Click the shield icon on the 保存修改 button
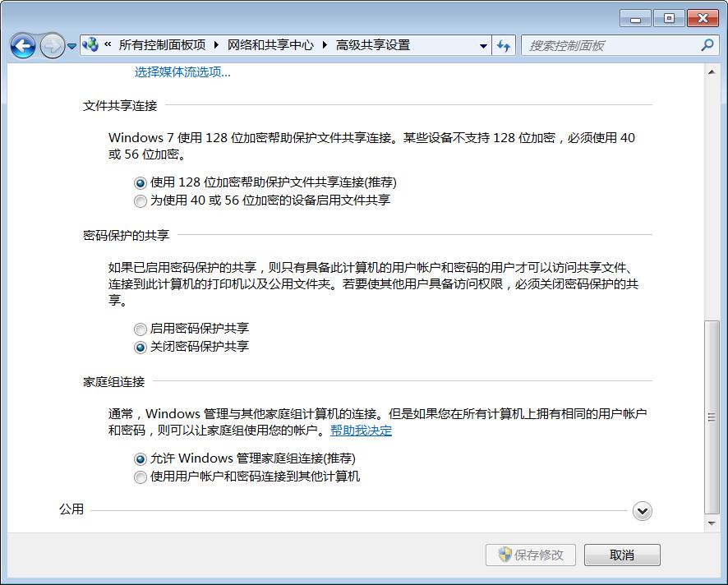 [505, 555]
